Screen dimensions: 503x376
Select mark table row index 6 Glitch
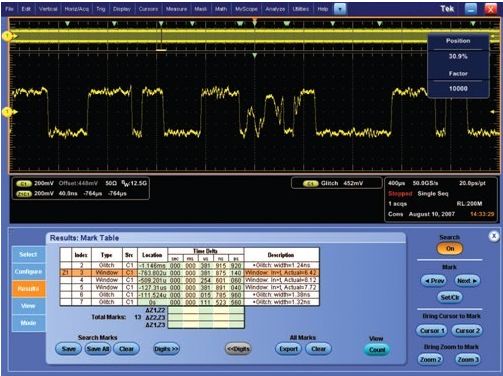click(x=189, y=295)
